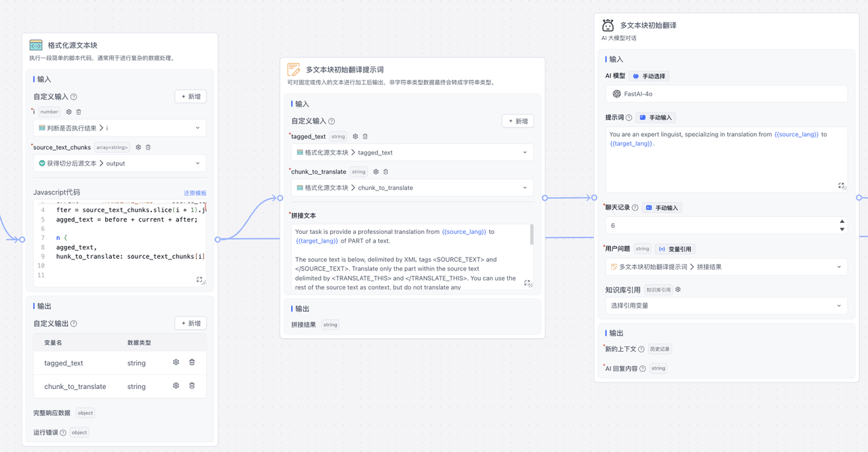Open source_text_chunks variable reference dropdown

pos(119,163)
